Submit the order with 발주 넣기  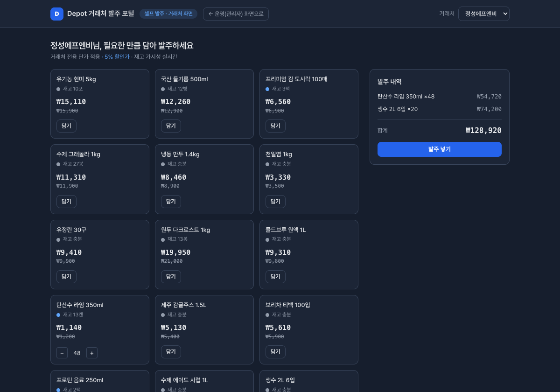click(440, 149)
